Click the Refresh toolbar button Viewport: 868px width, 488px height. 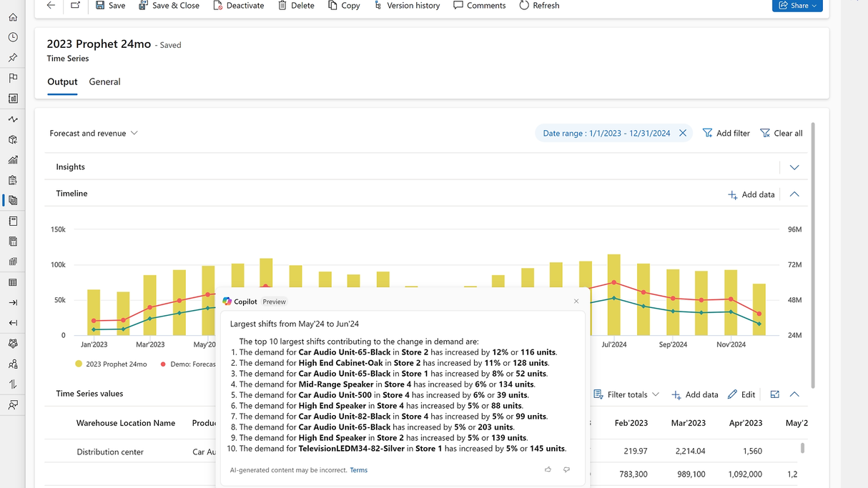tap(539, 6)
